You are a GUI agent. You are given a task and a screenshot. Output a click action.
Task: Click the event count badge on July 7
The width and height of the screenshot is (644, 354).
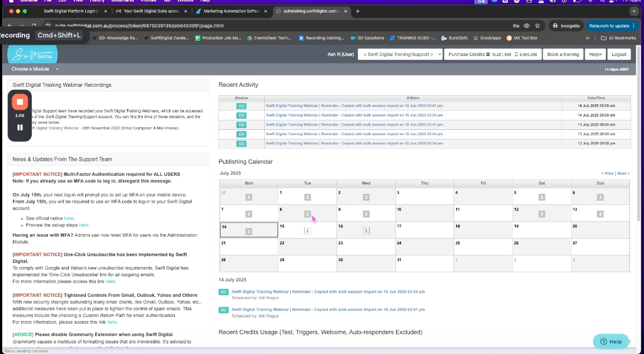pyautogui.click(x=249, y=215)
